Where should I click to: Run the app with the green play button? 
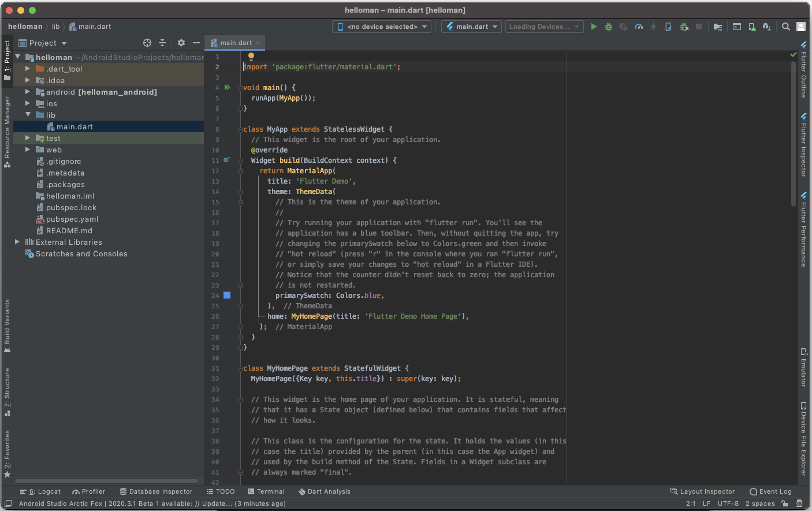[594, 27]
